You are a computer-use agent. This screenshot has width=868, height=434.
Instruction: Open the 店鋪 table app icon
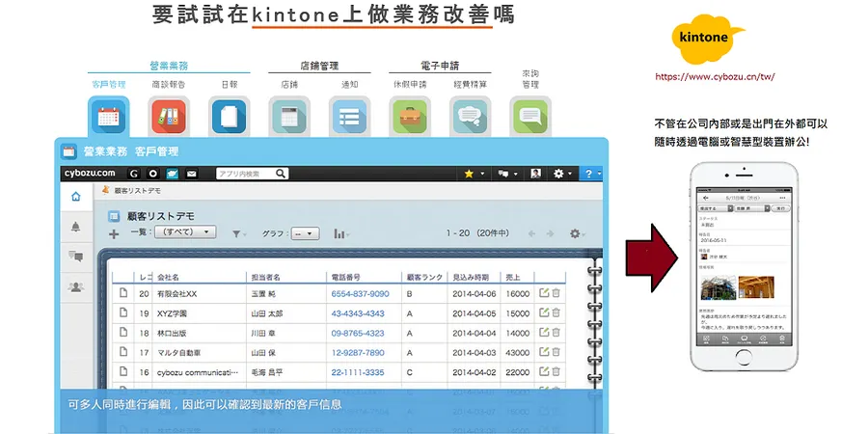(x=289, y=117)
